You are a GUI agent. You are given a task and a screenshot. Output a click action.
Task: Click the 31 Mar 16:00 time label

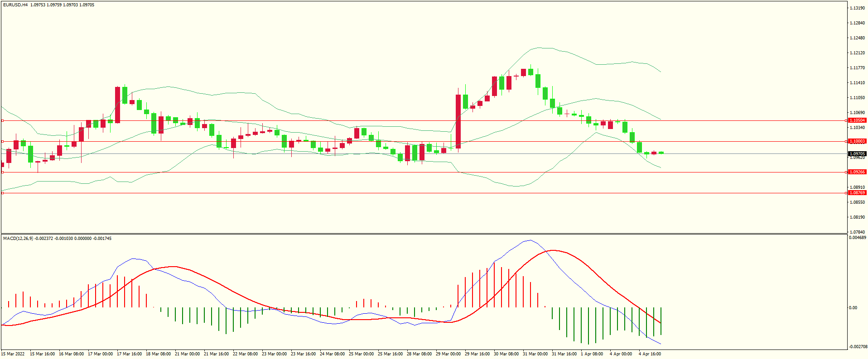pos(564,354)
